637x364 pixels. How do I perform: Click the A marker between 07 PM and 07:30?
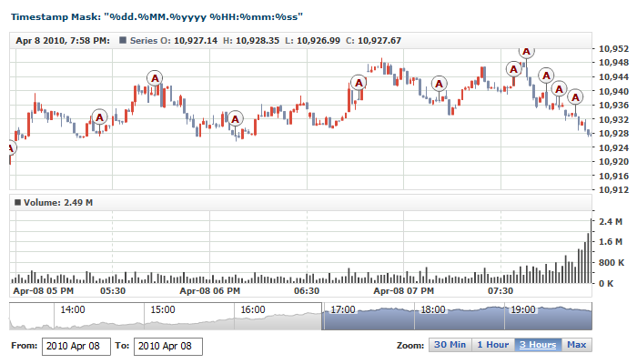coord(440,86)
